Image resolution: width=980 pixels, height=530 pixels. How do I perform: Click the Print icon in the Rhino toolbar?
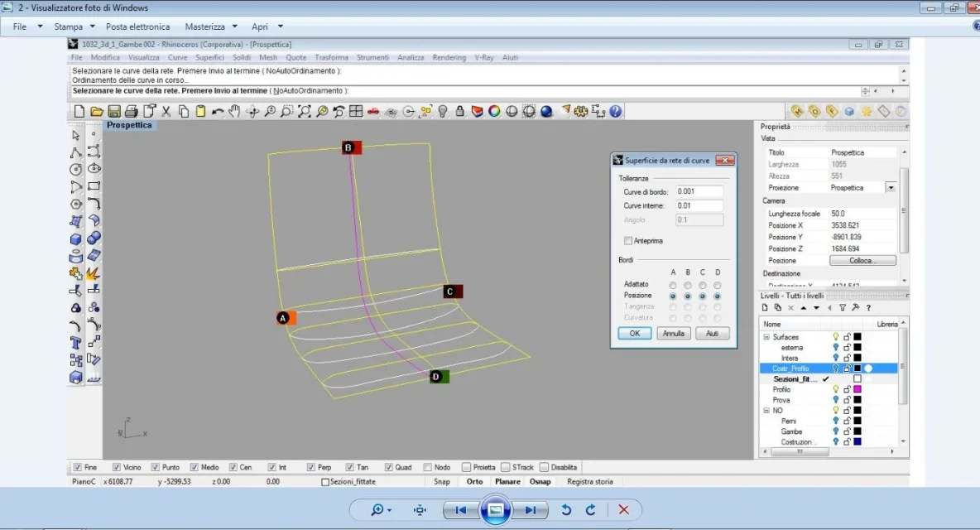[132, 111]
